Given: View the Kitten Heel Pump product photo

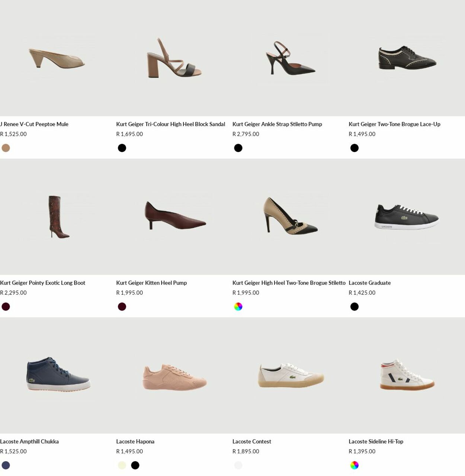Looking at the screenshot, I should click(174, 217).
